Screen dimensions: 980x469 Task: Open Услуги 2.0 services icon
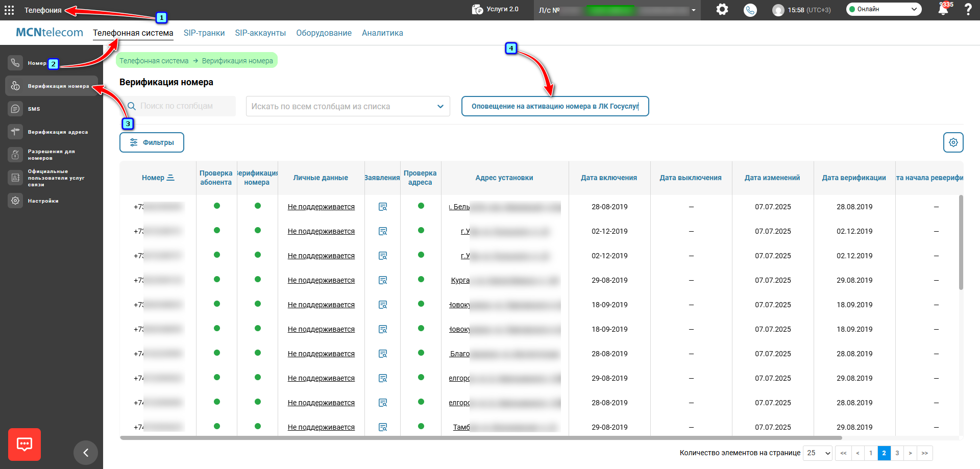(x=477, y=9)
